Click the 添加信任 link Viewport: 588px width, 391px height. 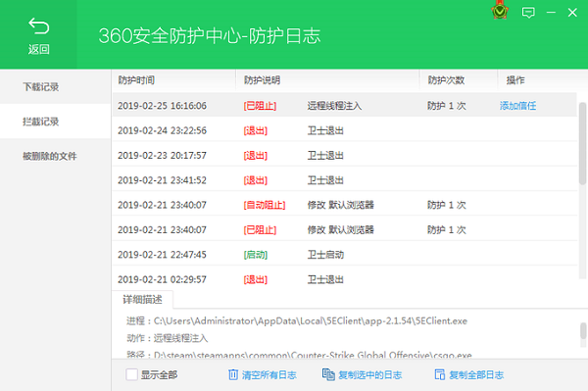point(517,106)
